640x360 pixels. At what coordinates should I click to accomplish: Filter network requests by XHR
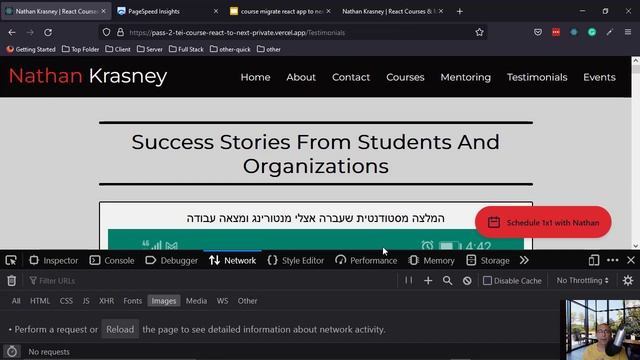pos(107,301)
